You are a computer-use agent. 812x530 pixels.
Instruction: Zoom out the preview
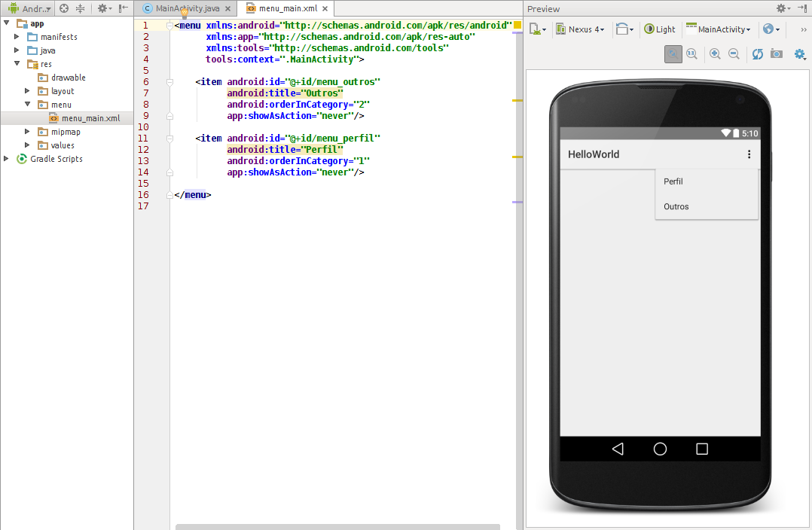click(734, 54)
